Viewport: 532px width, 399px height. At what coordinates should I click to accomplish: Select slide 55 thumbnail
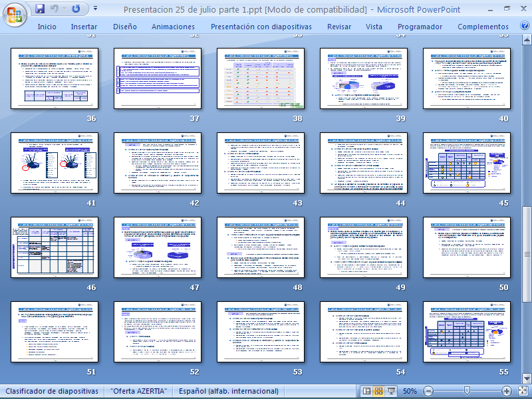click(x=467, y=332)
